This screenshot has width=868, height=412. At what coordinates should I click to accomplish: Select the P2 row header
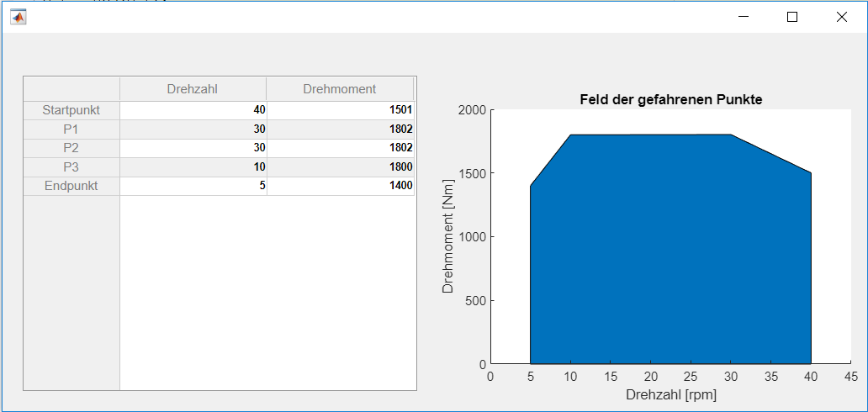tap(71, 148)
